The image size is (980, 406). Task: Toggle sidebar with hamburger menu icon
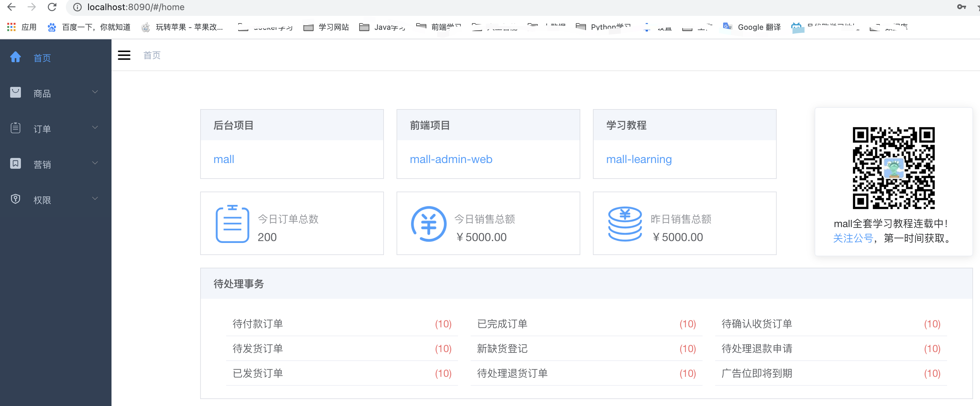click(x=124, y=55)
